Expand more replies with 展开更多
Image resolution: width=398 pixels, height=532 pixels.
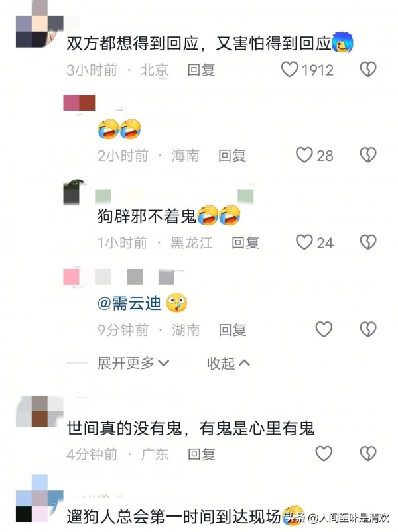133,363
